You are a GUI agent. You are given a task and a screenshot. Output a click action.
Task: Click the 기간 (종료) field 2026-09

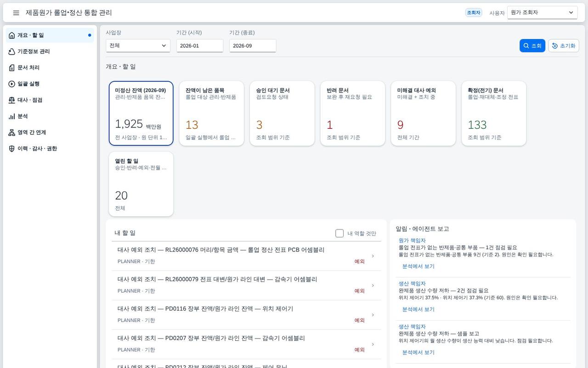click(x=253, y=46)
